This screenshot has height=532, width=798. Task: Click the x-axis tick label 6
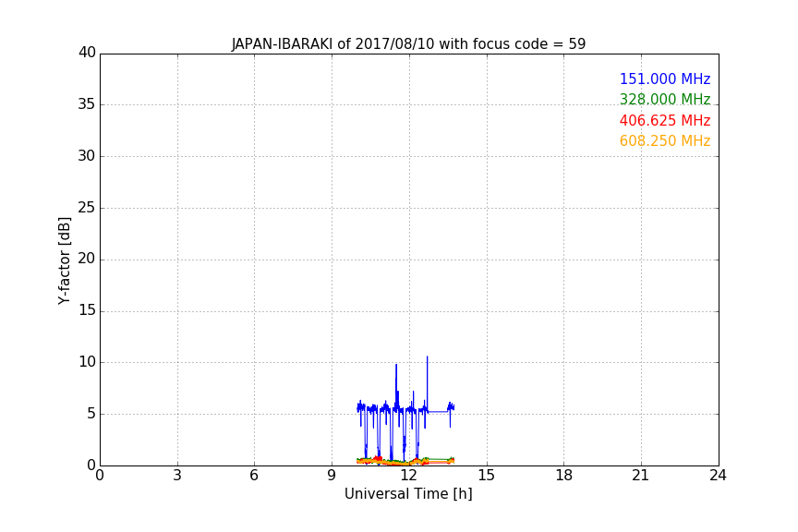[x=255, y=476]
